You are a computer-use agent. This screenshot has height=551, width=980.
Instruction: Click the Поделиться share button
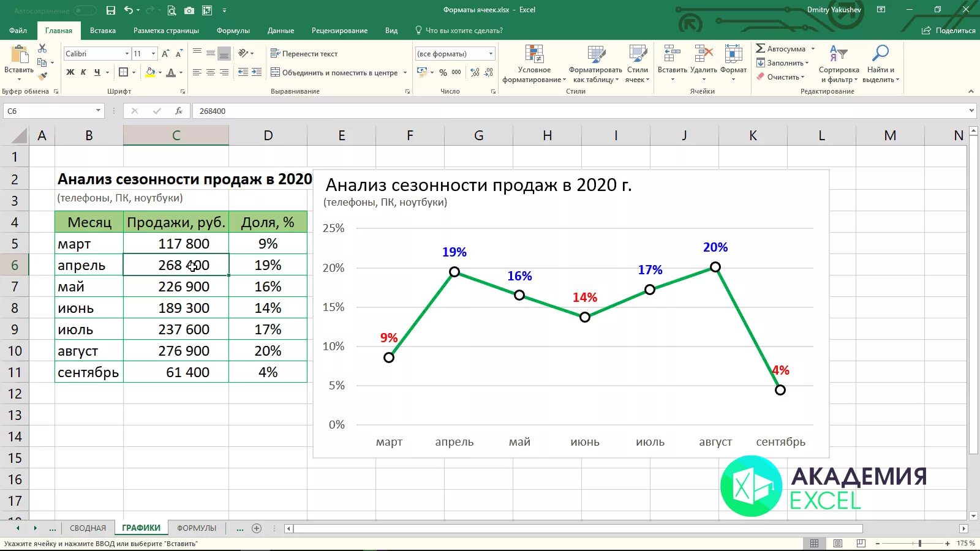coord(949,31)
